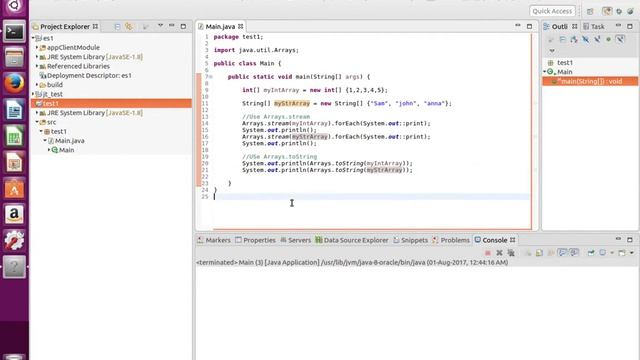The image size is (640, 360).
Task: Switch to the Markers tab
Action: tap(214, 240)
